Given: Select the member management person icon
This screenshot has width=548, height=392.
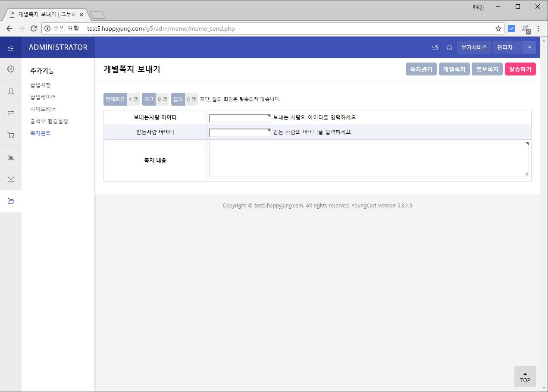Looking at the screenshot, I should [10, 91].
